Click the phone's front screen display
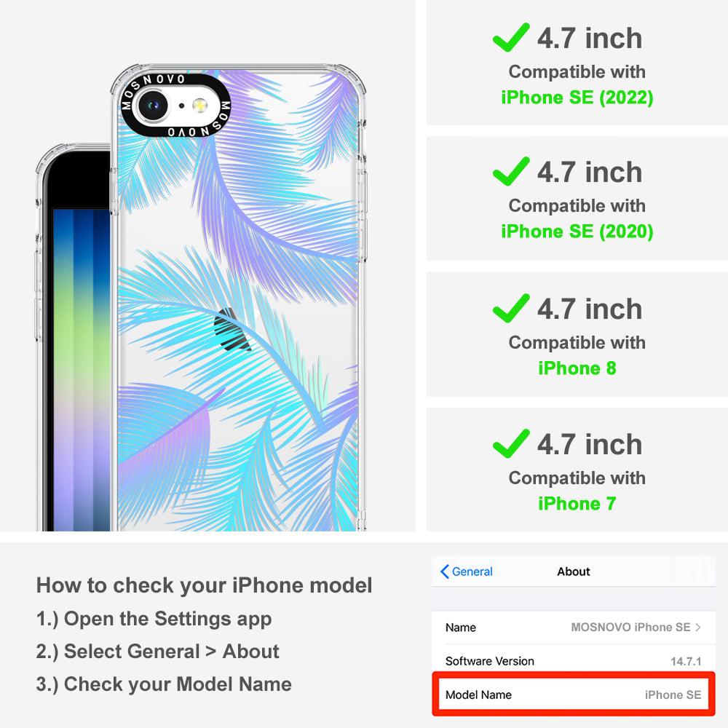The height and width of the screenshot is (728, 728). [x=82, y=370]
